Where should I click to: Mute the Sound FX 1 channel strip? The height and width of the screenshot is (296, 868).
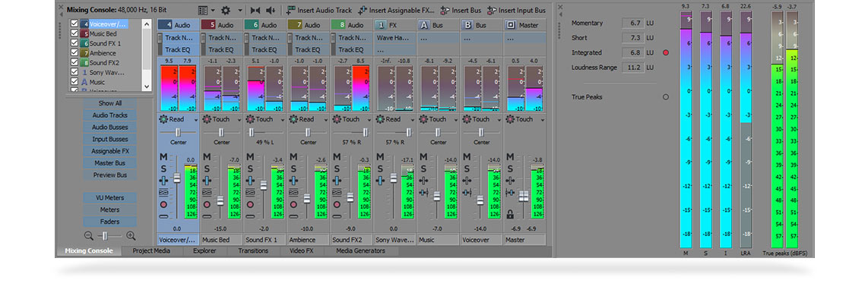click(249, 157)
